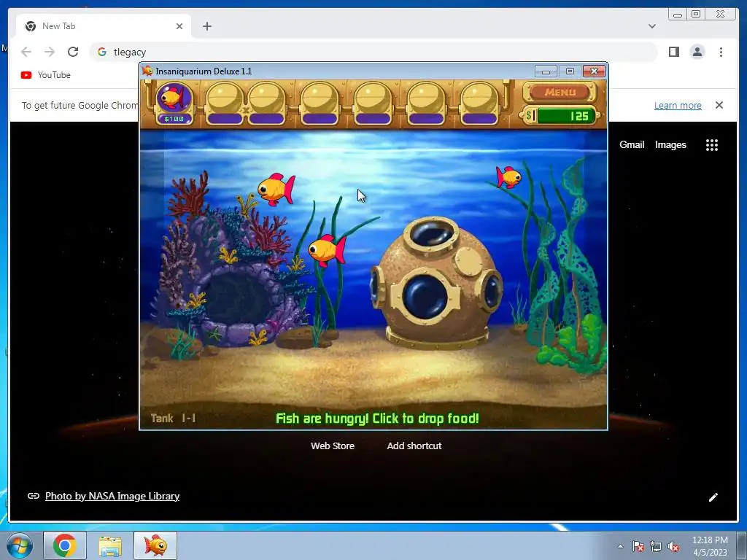747x560 pixels.
Task: Customize Chrome with the pencil icon
Action: pos(713,497)
